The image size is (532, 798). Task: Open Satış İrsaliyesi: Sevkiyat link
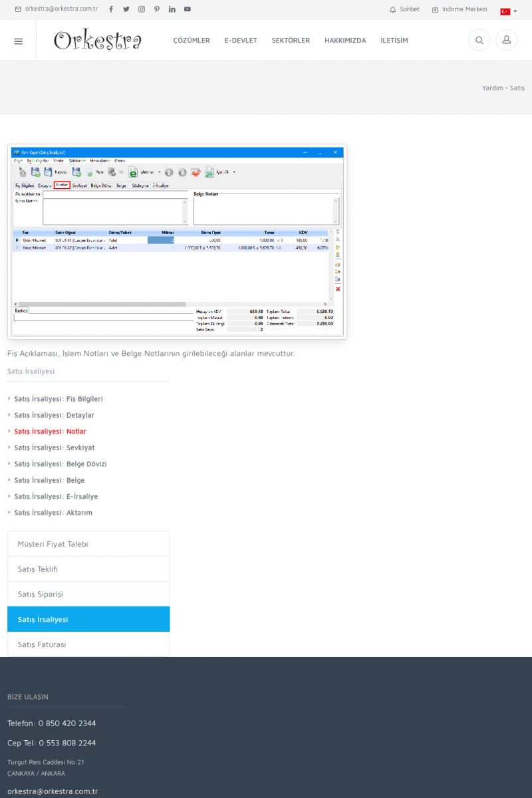click(x=55, y=448)
